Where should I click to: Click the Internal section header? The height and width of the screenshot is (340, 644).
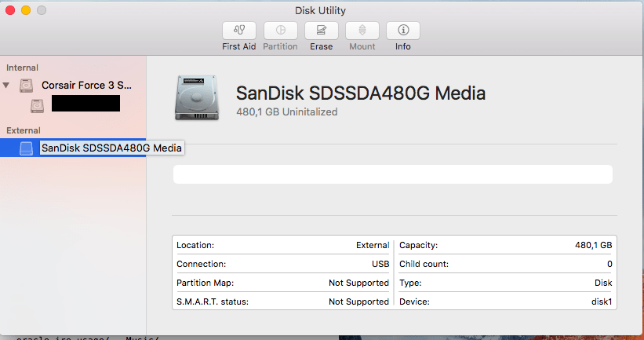coord(22,68)
